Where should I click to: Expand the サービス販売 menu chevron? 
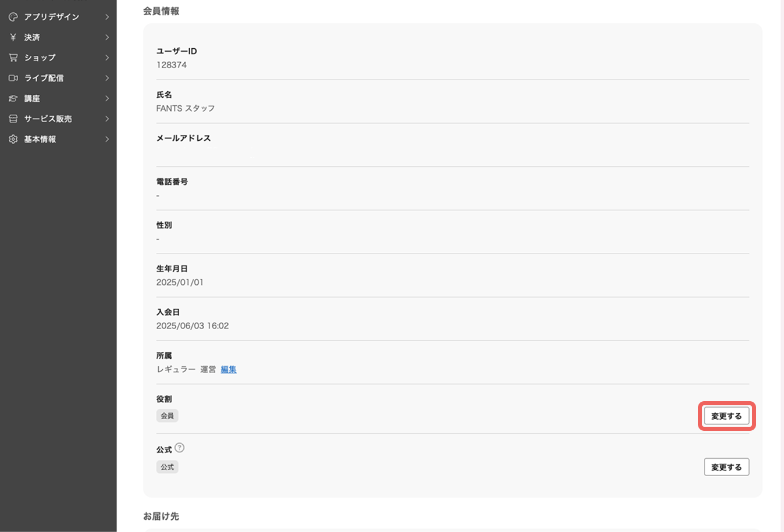[x=107, y=119]
